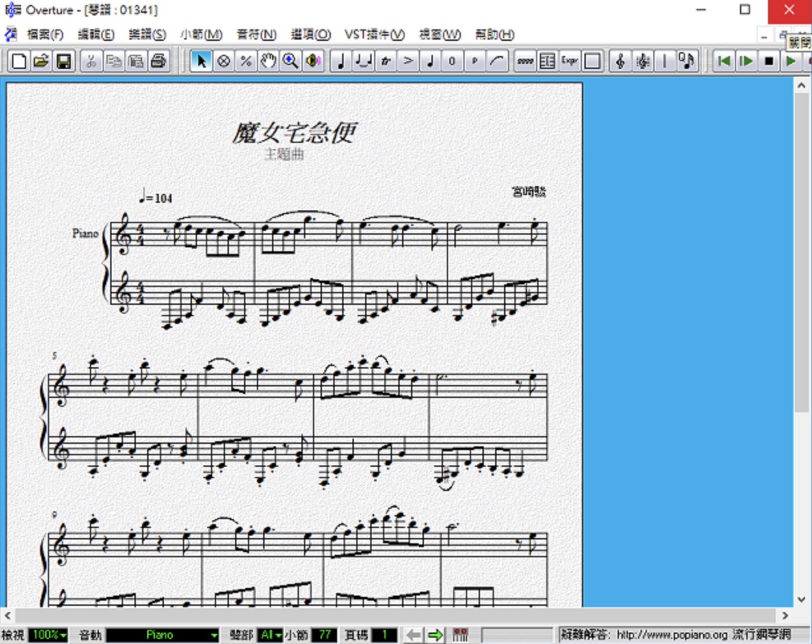Go to previous page arrow
812x644 pixels.
pyautogui.click(x=414, y=635)
